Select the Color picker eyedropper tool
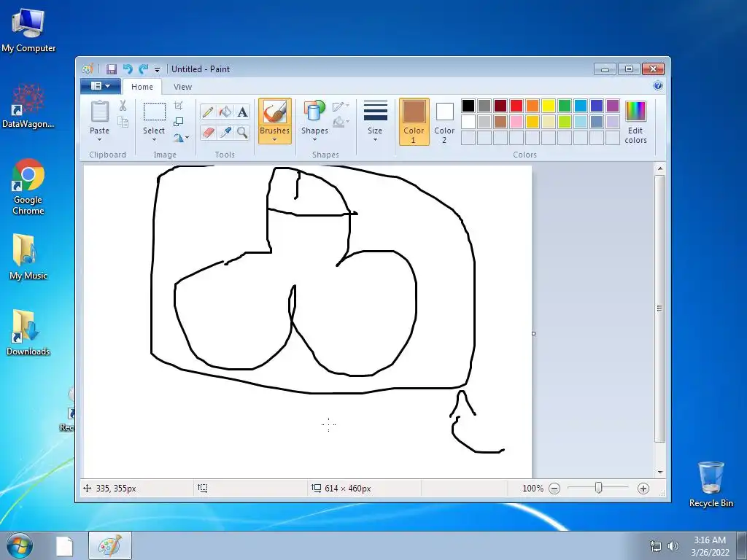 pos(225,132)
